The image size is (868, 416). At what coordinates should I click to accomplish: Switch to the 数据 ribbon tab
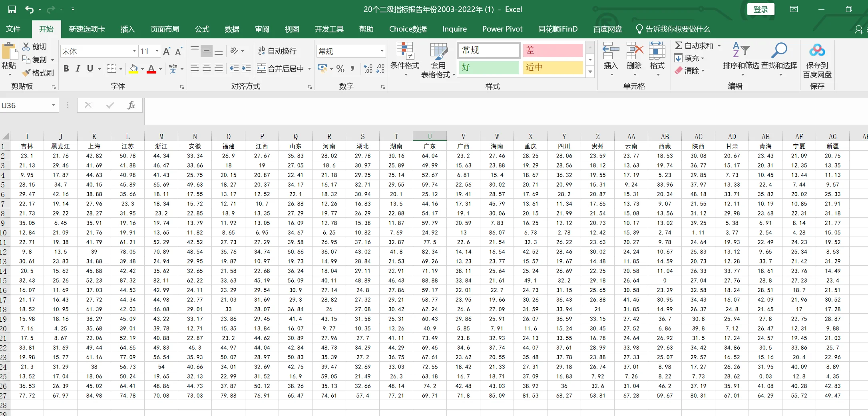coord(232,29)
